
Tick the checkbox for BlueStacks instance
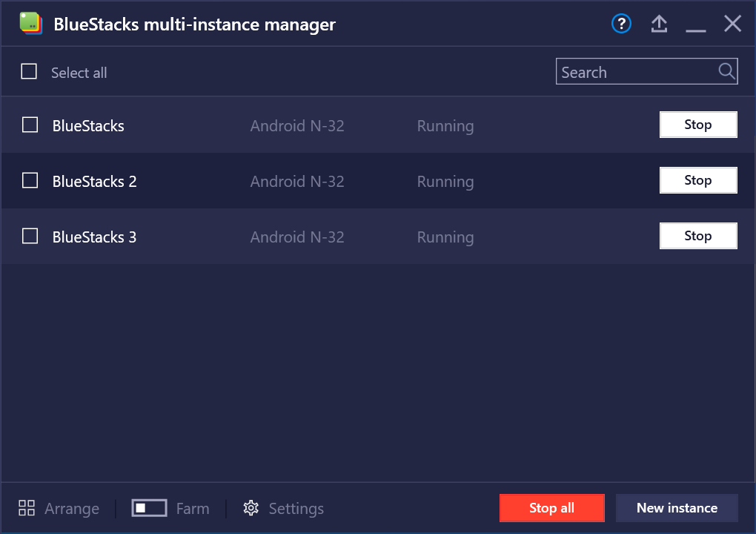pos(30,125)
